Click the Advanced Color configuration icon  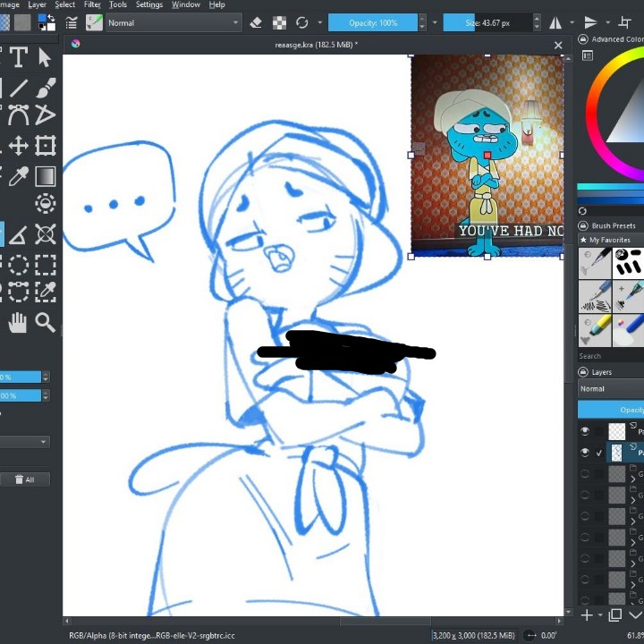[x=588, y=55]
